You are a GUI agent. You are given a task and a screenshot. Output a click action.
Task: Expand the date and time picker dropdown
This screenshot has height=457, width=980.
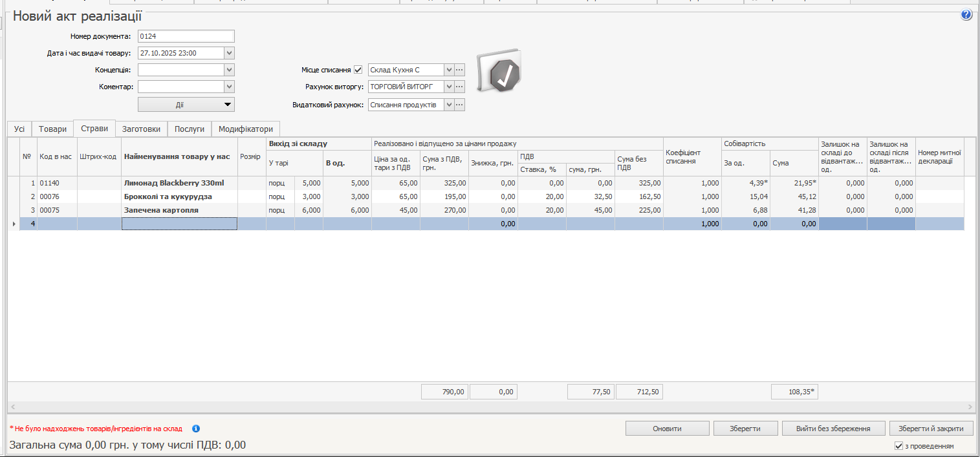[x=229, y=53]
